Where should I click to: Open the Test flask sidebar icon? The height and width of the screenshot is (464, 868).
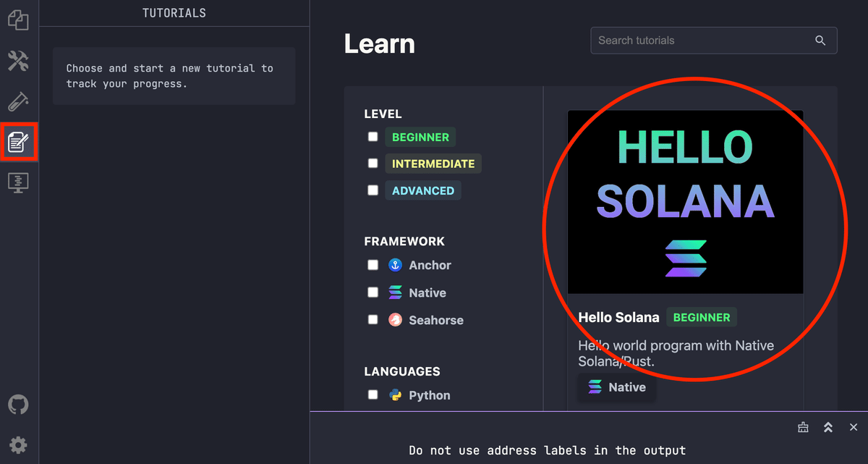(x=18, y=101)
